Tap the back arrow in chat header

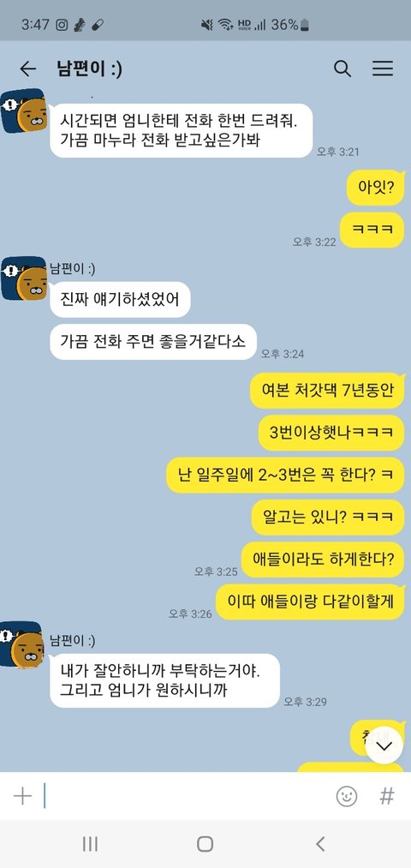point(27,69)
